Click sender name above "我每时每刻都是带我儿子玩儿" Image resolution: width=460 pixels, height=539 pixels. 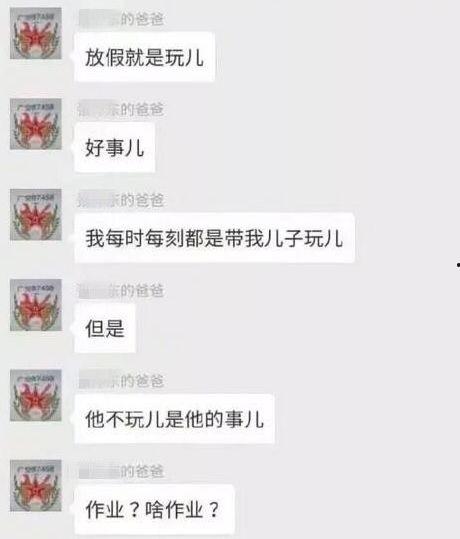121,200
